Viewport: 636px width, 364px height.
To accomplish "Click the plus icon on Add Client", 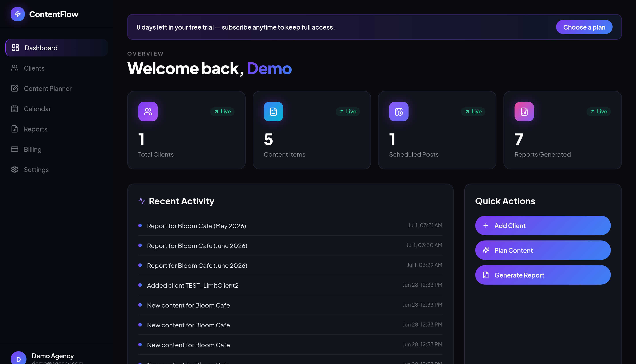I will [x=486, y=225].
